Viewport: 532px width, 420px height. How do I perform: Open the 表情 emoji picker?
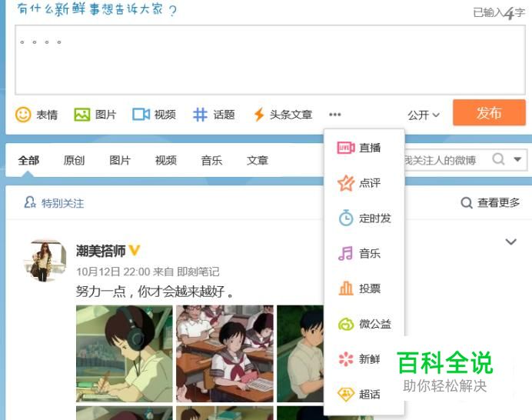click(37, 115)
